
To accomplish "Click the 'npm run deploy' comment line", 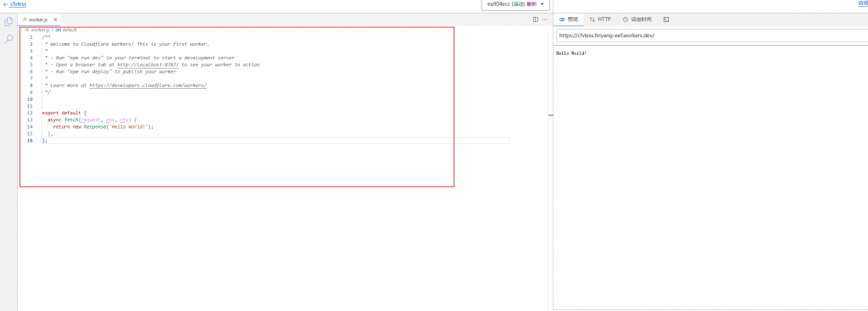I will (111, 71).
